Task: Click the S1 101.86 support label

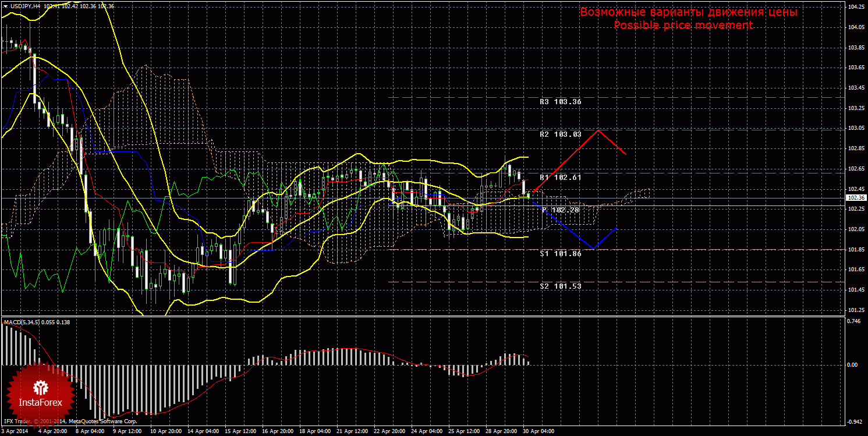Action: (560, 254)
